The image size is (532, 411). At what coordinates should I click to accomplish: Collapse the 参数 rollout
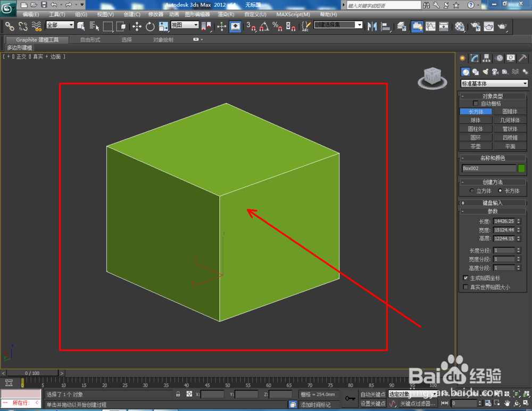pyautogui.click(x=493, y=211)
